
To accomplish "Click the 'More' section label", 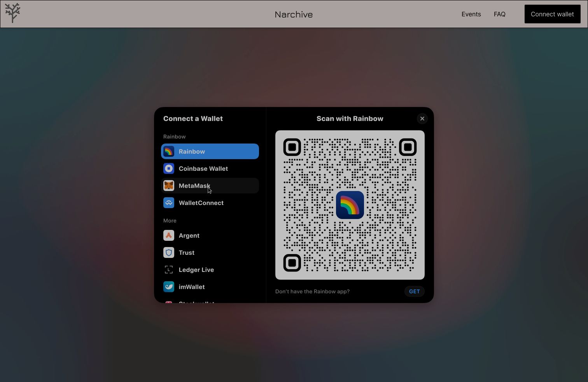I will tap(170, 221).
